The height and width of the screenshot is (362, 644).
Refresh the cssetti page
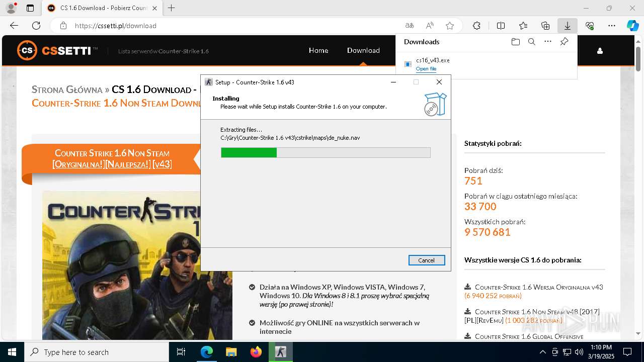pos(36,26)
